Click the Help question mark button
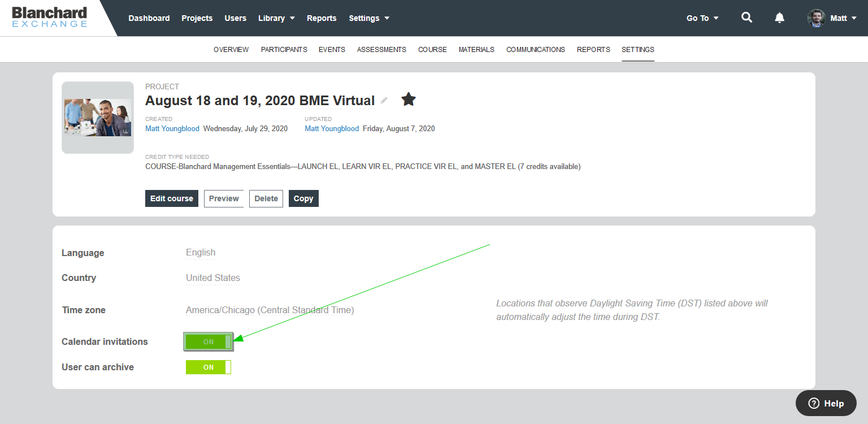This screenshot has height=424, width=868. (826, 403)
